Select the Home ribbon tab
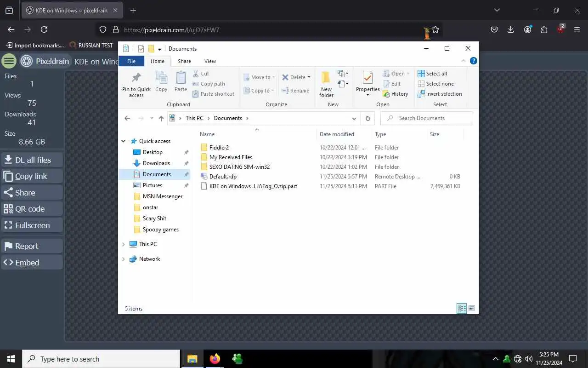588x368 pixels. [x=158, y=61]
